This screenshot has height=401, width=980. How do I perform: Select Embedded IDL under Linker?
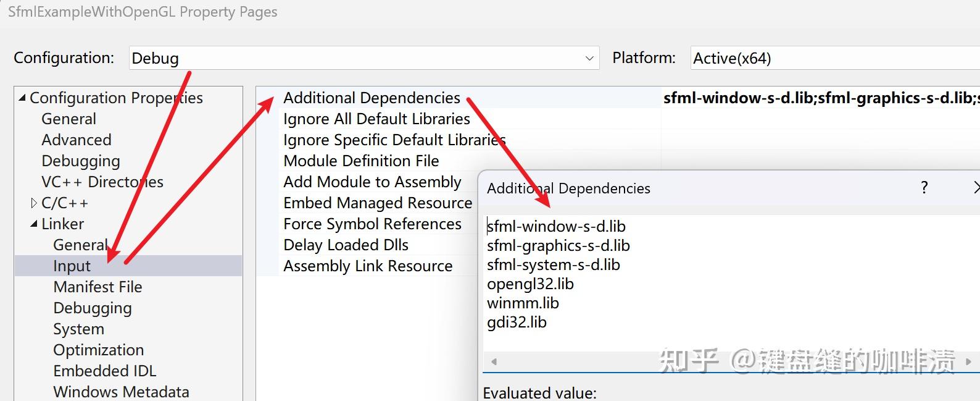[105, 371]
